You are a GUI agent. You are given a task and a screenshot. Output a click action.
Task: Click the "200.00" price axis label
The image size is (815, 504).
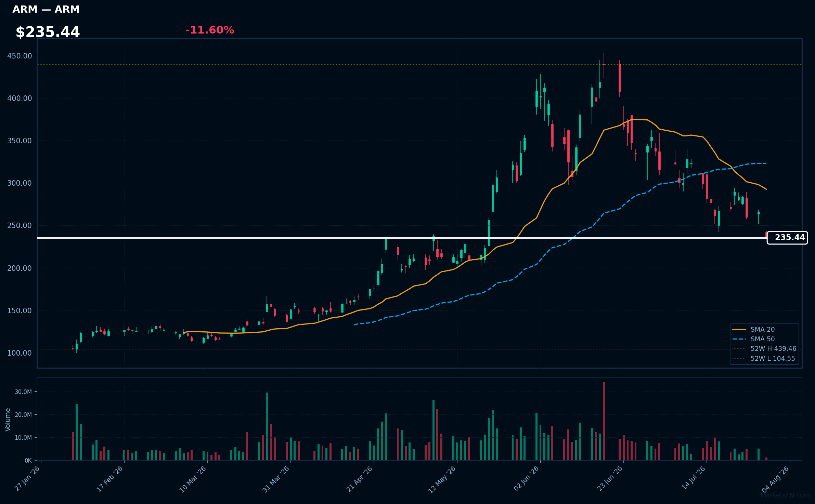[20, 268]
